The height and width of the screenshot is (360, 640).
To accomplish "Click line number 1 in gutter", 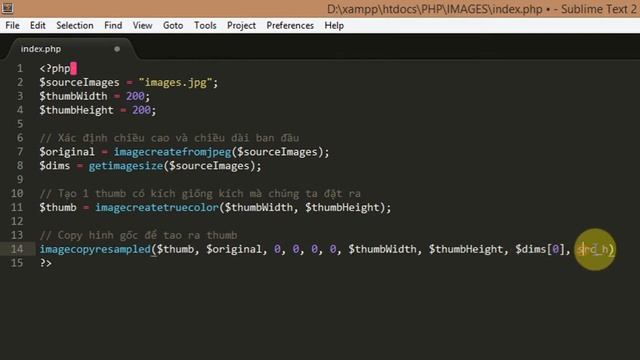I will pos(20,68).
